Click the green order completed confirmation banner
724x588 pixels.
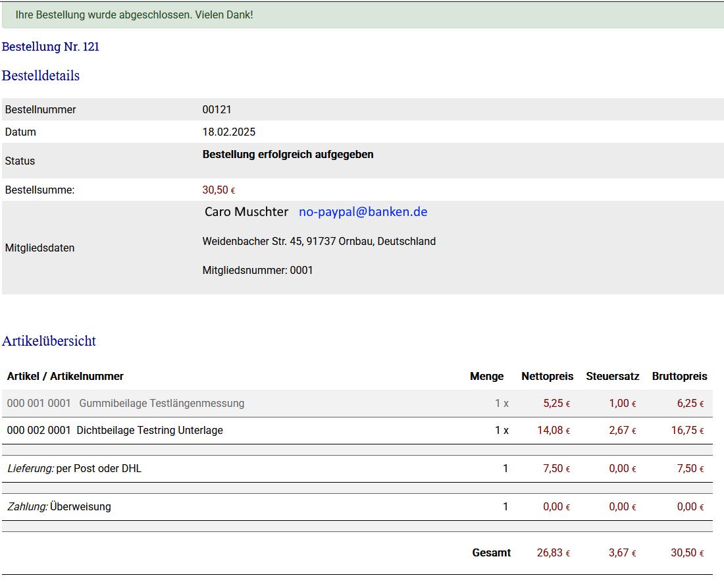[362, 14]
